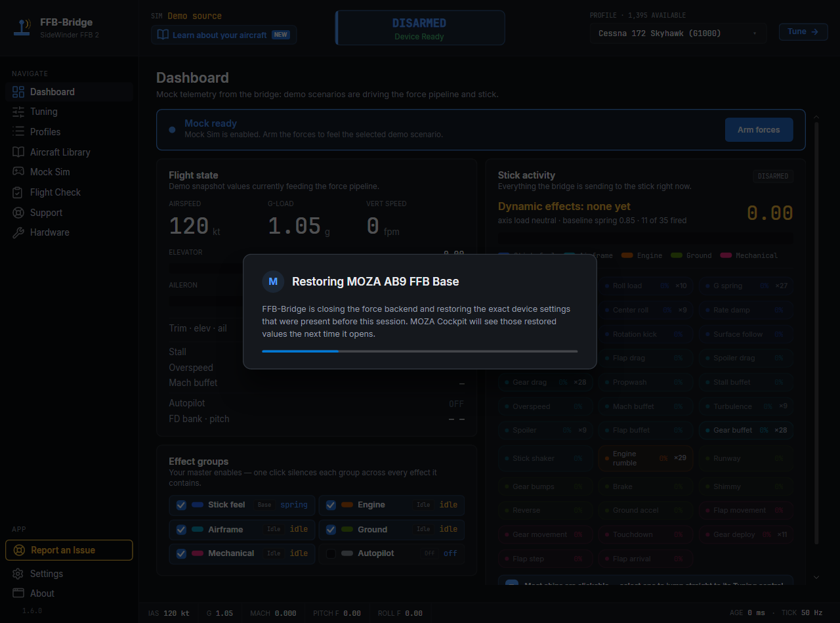
Task: Click the down chevron below the page scrollbar
Action: [x=816, y=577]
